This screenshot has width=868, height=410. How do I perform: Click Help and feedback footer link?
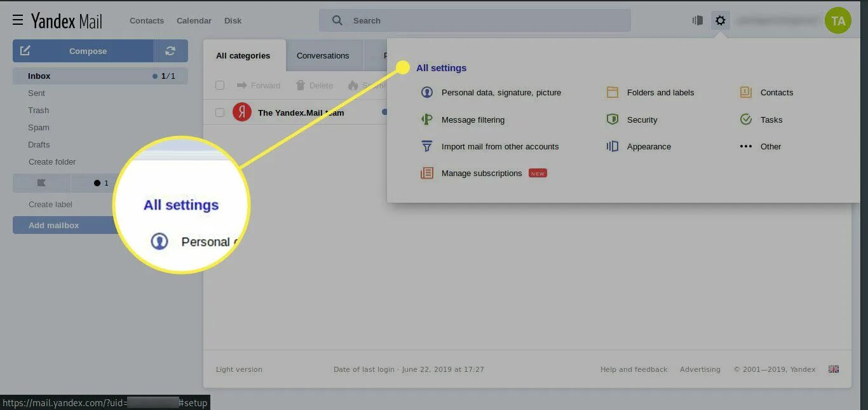point(634,369)
